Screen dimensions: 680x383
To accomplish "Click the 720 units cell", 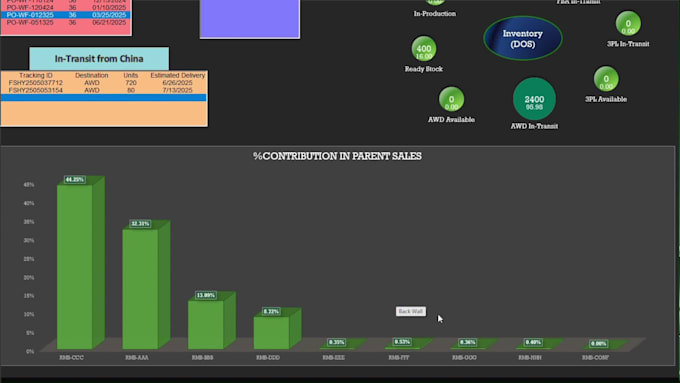I will coord(131,82).
